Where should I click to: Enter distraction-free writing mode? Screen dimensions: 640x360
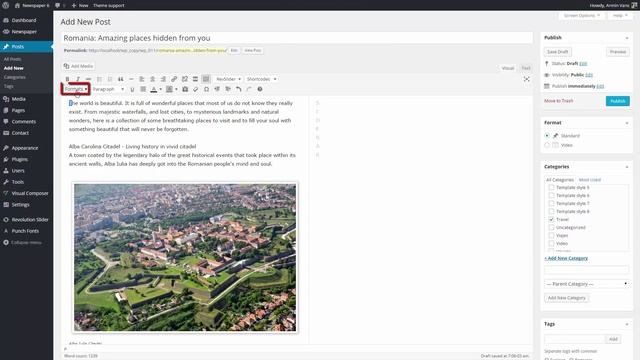point(527,79)
